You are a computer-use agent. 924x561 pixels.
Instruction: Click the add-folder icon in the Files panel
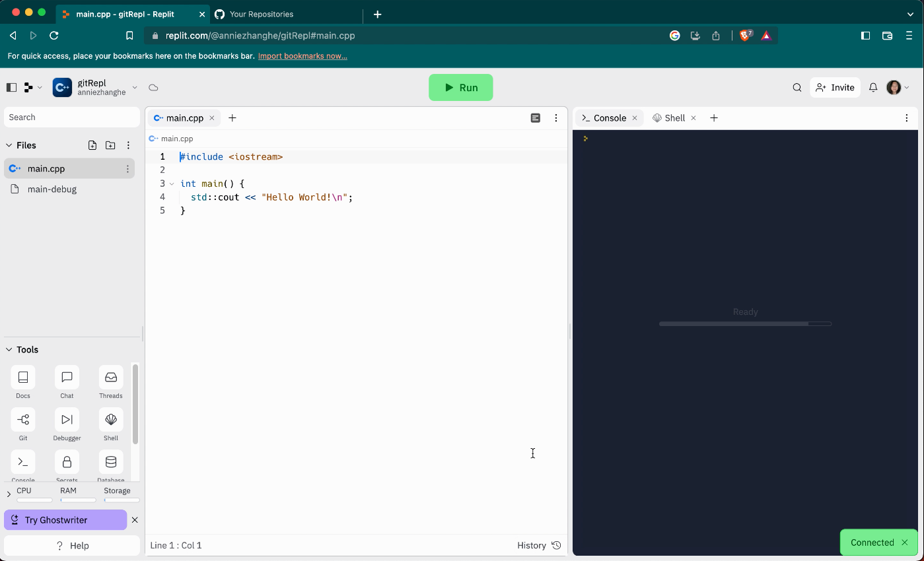pyautogui.click(x=110, y=145)
